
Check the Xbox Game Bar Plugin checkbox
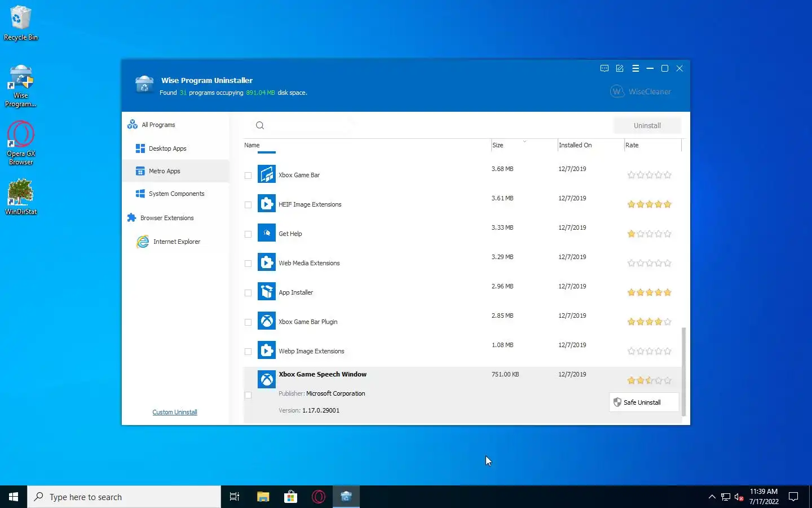[248, 322]
